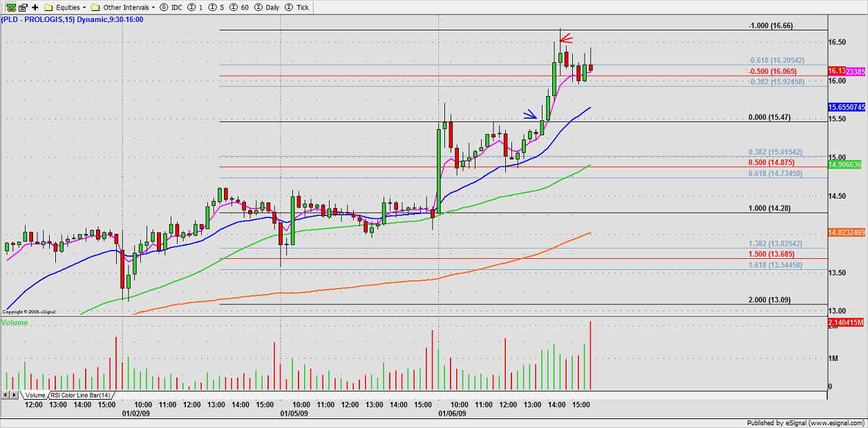Screen dimensions: 868x428
Task: Click the black plus icon in toolbar
Action: 35,7
